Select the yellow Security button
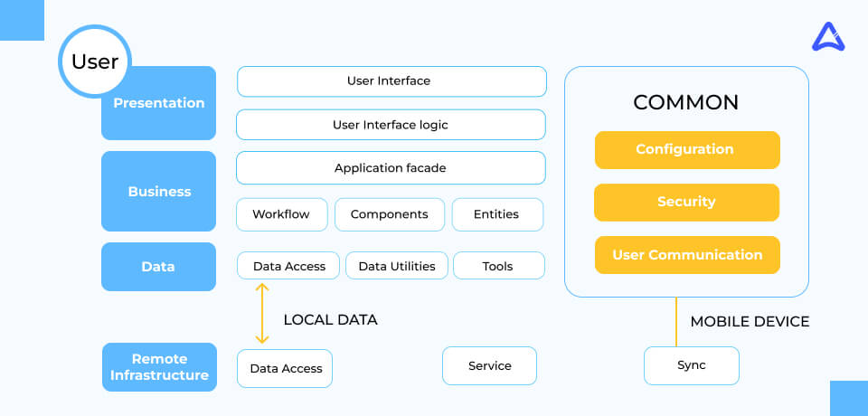Viewport: 868px width, 416px height. 686,203
